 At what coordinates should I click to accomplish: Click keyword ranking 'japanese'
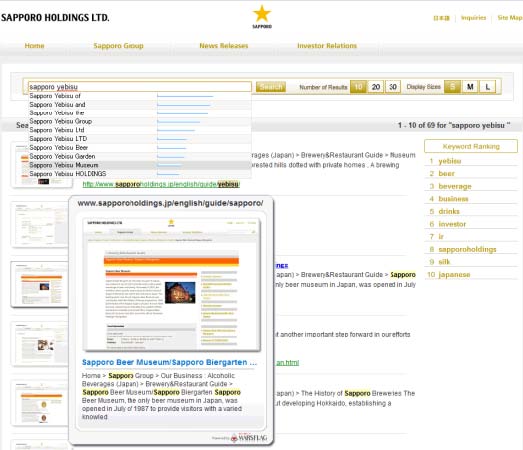pos(454,275)
